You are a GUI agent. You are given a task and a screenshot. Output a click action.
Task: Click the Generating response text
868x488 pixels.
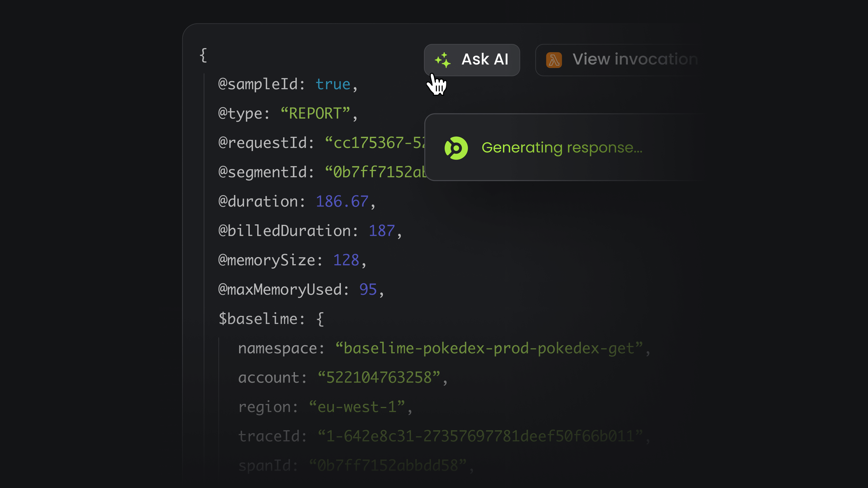coord(562,148)
